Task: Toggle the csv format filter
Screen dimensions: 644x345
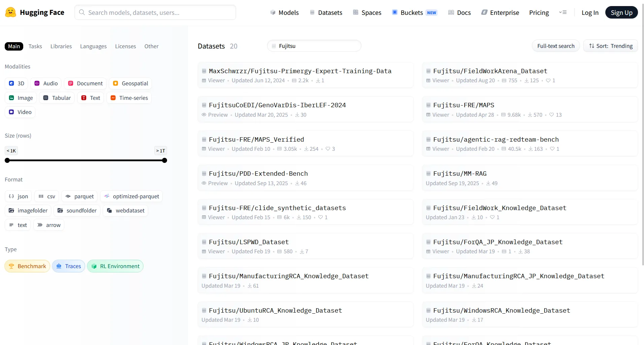Action: coord(47,196)
